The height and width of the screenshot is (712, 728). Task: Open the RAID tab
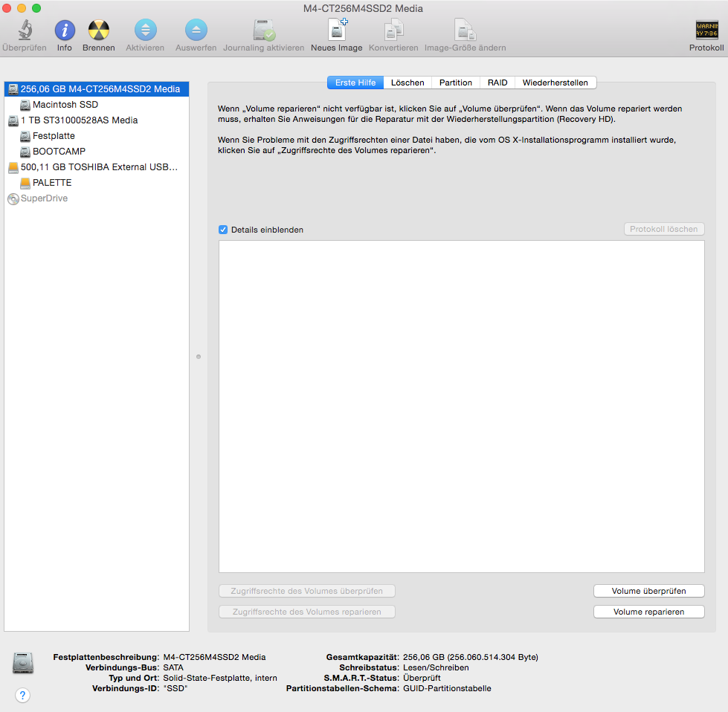coord(497,82)
